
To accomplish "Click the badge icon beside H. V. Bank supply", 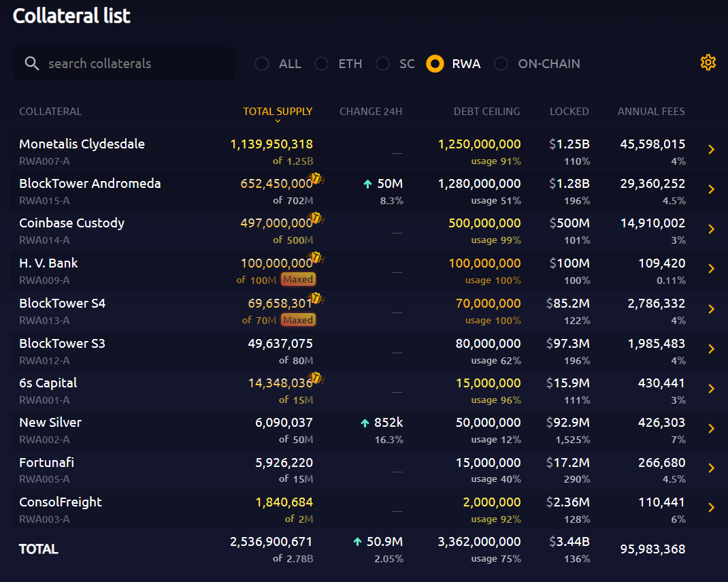I will click(x=316, y=259).
